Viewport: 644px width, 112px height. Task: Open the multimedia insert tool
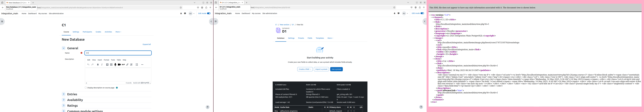[x=111, y=65]
